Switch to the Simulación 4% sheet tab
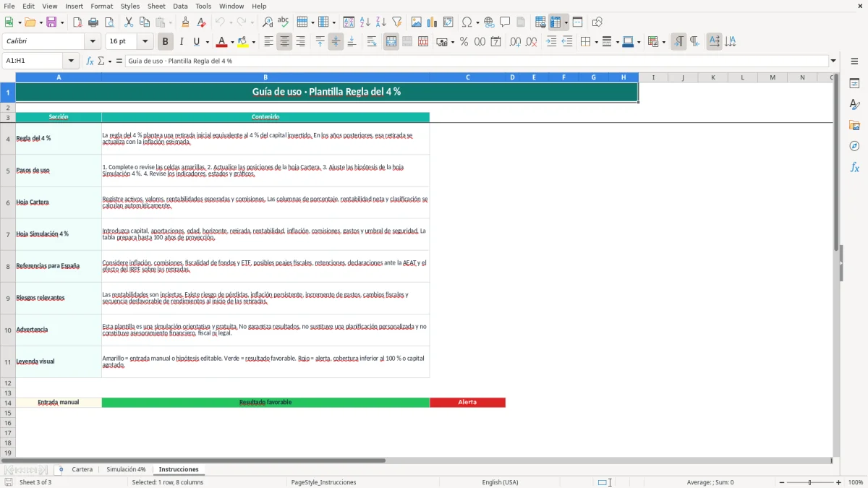 (x=126, y=469)
